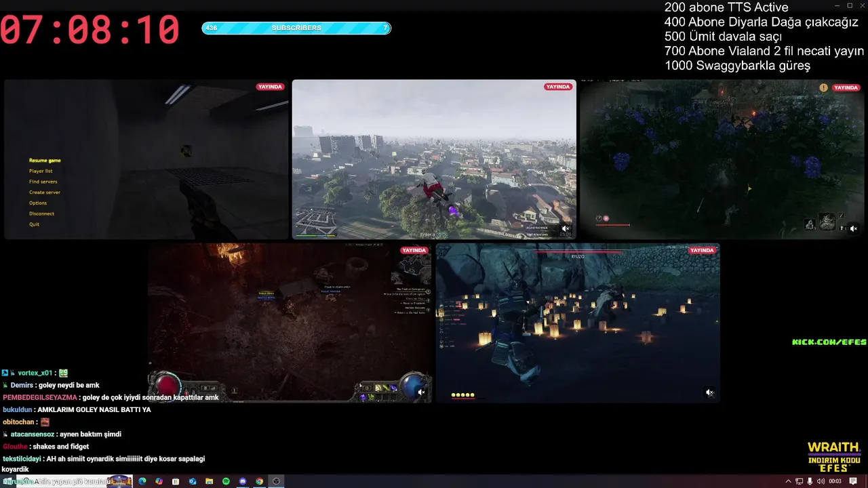Click chat username PEMBEDEGILSEYAZMA
Screen dimensions: 868x488
pos(40,397)
